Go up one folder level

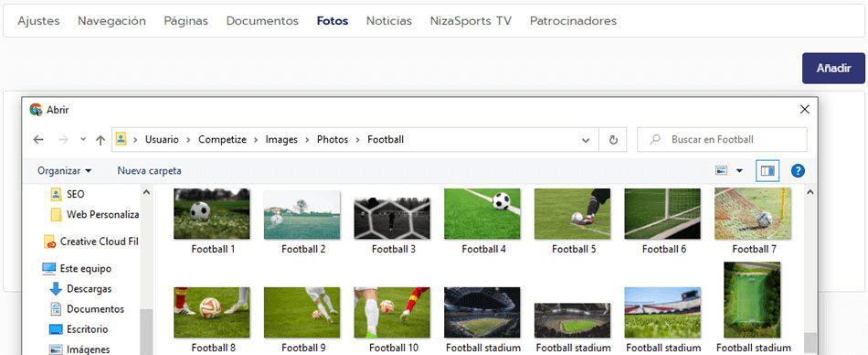point(101,140)
